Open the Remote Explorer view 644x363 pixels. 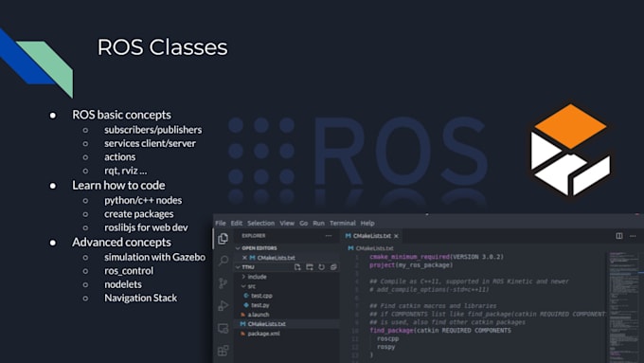[x=223, y=328]
